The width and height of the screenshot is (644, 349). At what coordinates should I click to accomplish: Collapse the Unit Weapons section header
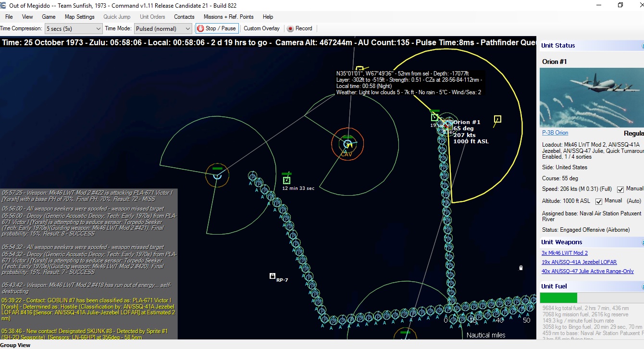591,242
